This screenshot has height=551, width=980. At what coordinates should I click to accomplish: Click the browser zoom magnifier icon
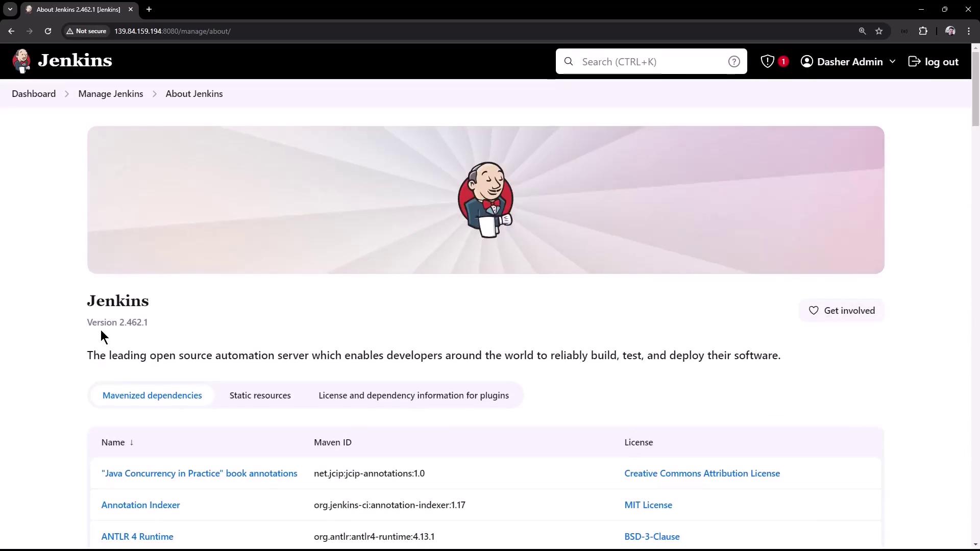point(862,31)
